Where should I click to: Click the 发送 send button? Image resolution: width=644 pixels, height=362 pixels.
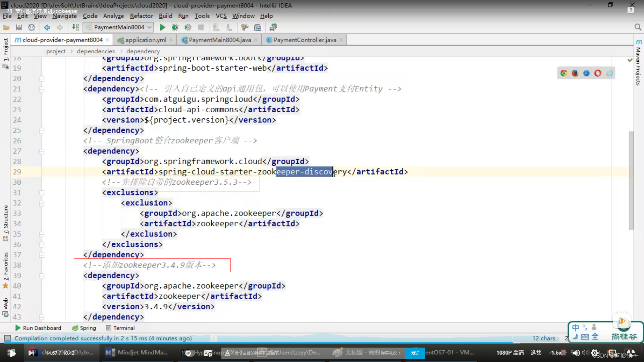coord(415,353)
